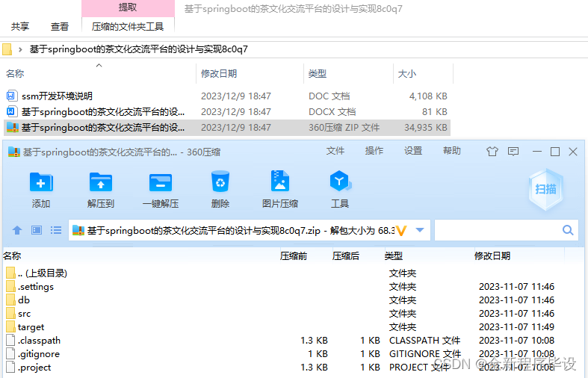Click the db folder icon
The width and height of the screenshot is (588, 378).
(x=11, y=300)
